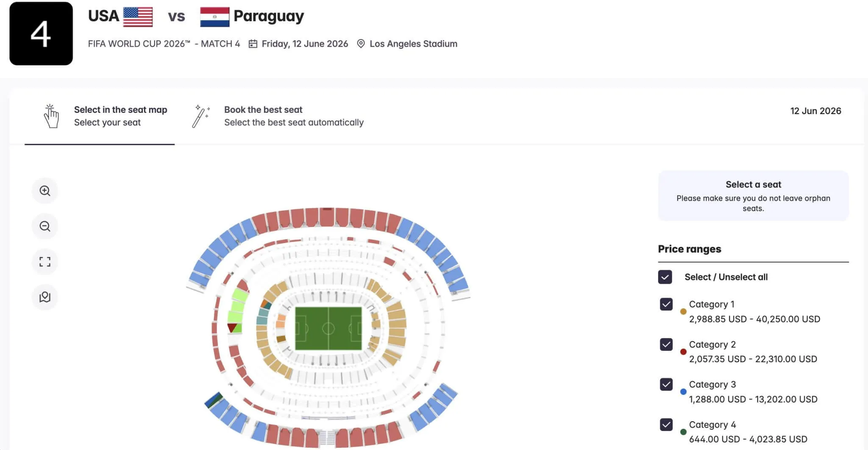
Task: Disable the Category 4 filter
Action: [x=666, y=425]
